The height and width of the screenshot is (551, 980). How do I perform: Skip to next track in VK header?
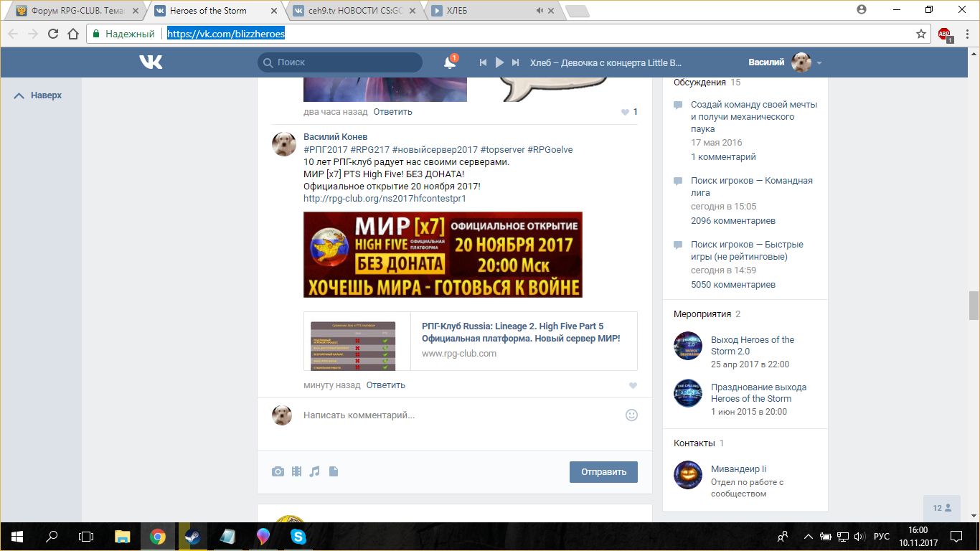pyautogui.click(x=515, y=62)
